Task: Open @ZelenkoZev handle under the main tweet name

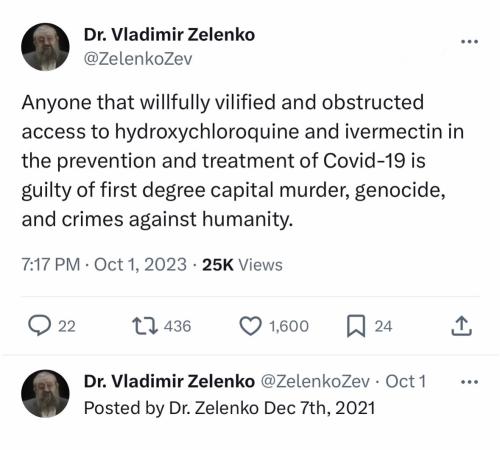Action: [138, 59]
